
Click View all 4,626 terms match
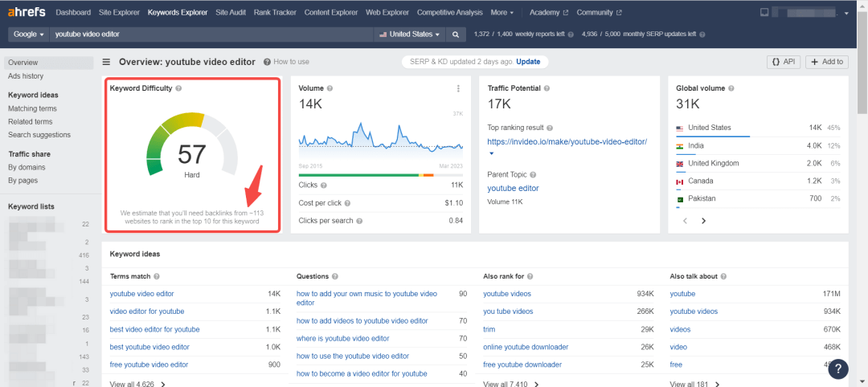(x=137, y=384)
